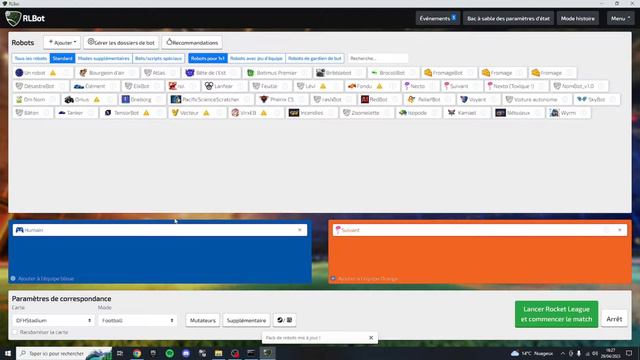Pick the Fondu bot icon
The height and width of the screenshot is (360, 640).
(x=352, y=86)
